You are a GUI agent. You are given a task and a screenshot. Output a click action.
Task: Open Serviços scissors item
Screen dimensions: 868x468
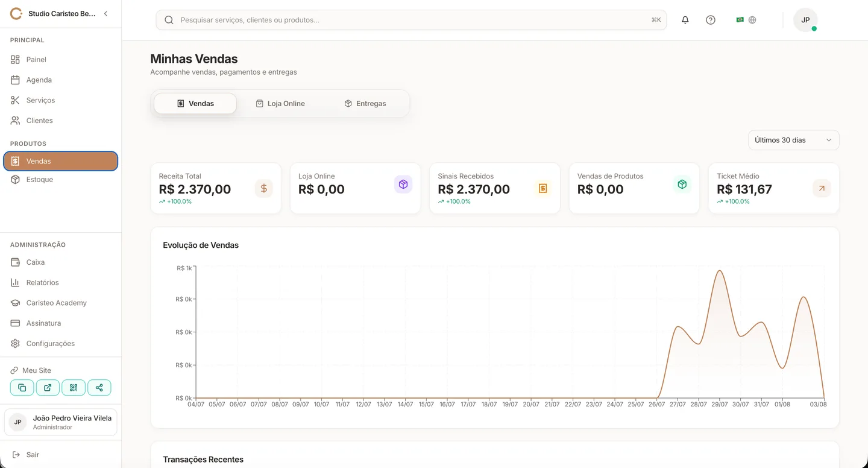[x=60, y=100]
